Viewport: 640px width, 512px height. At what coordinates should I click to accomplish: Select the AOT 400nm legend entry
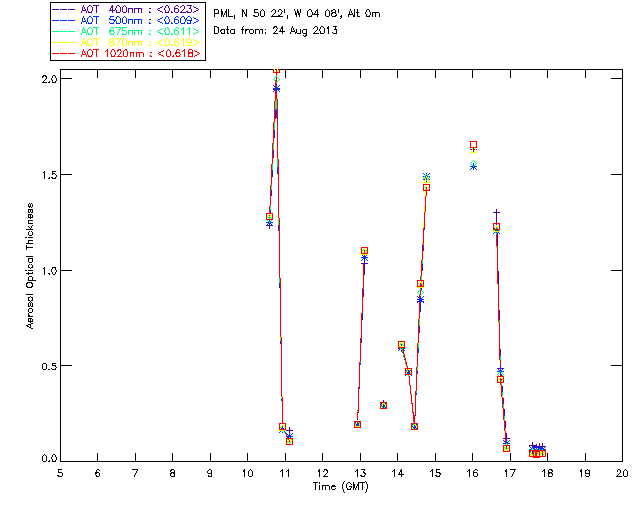click(126, 9)
